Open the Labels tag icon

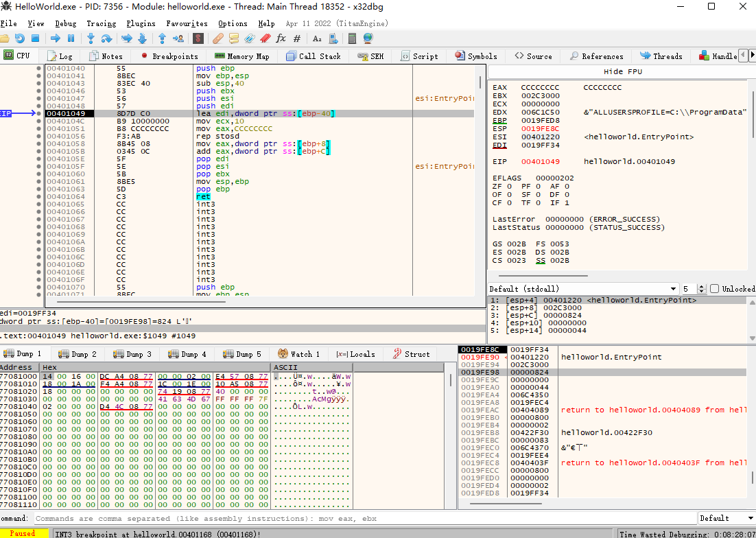tap(249, 38)
